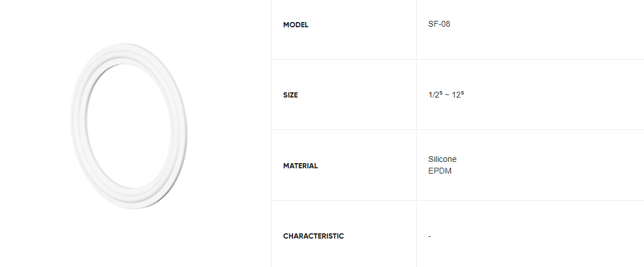The height and width of the screenshot is (267, 644).
Task: Click the CHARACTERISTIC row label
Action: 313,236
